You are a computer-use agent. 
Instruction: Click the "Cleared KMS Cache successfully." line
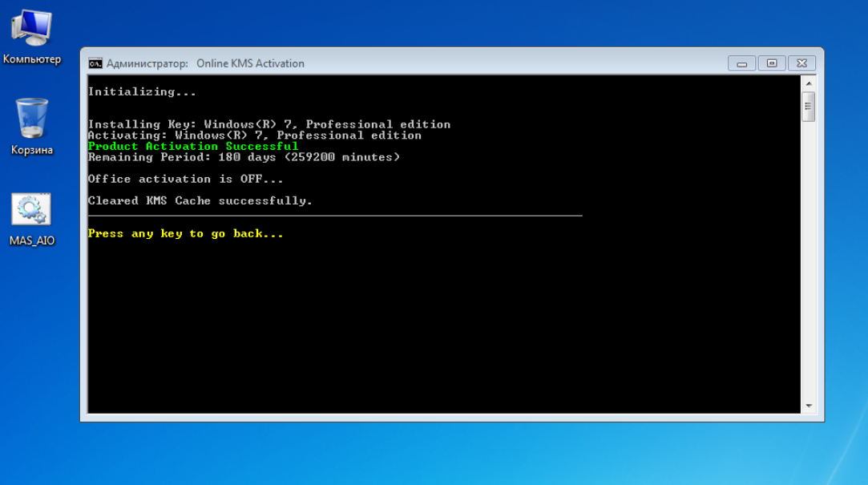(x=200, y=200)
